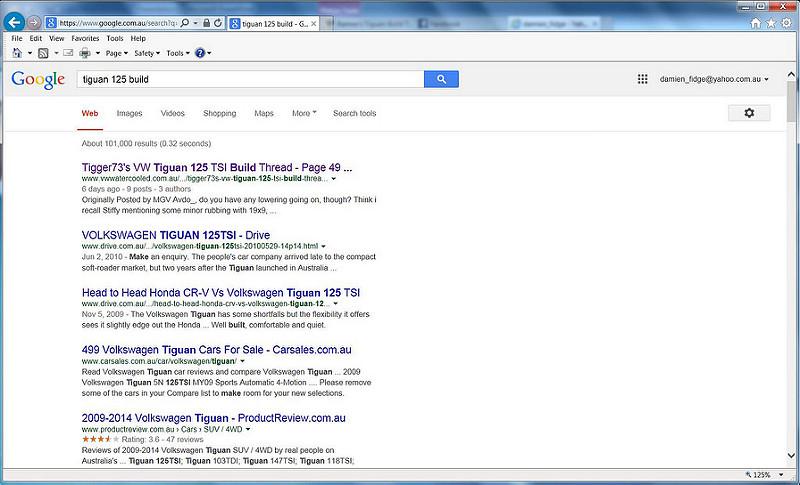The width and height of the screenshot is (800, 485).
Task: Open the feeds button dropdown arrow
Action: coord(56,53)
